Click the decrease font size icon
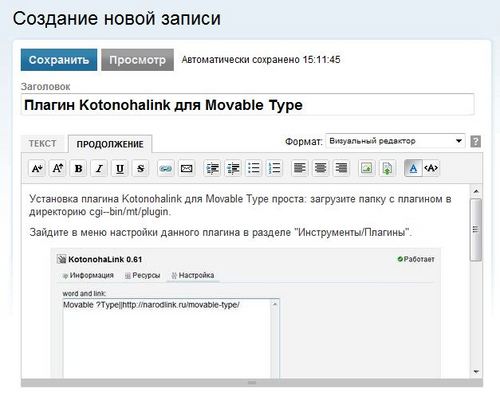Screen dimensions: 500x404 click(x=37, y=168)
